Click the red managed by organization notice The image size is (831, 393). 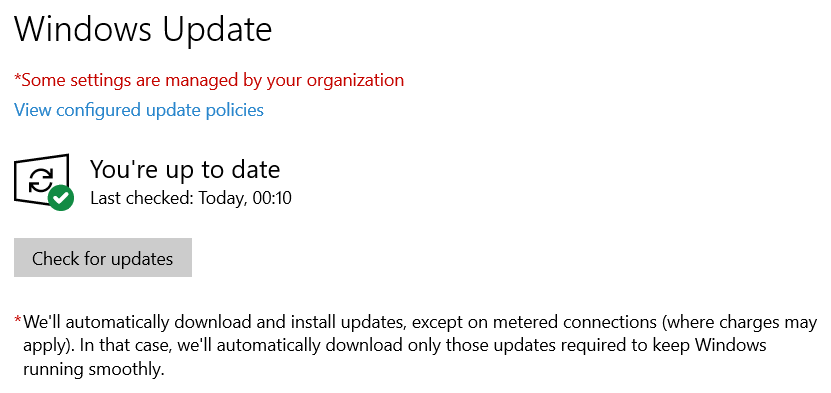209,81
